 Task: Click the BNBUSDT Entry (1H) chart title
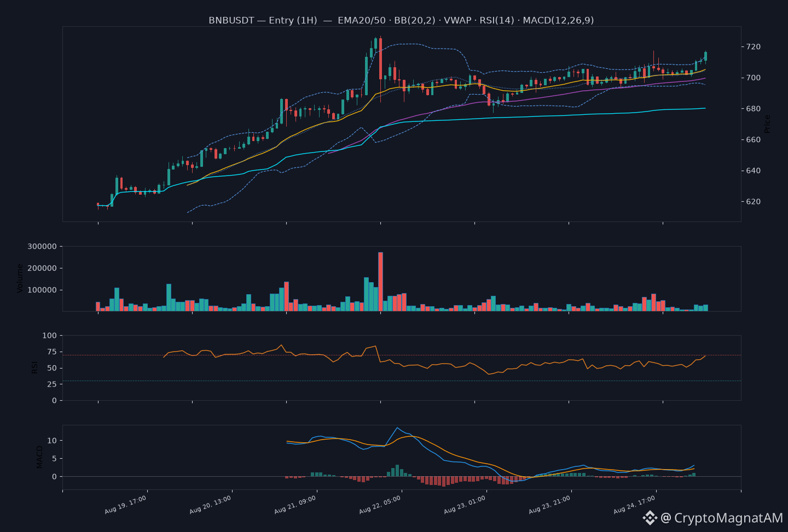click(401, 20)
